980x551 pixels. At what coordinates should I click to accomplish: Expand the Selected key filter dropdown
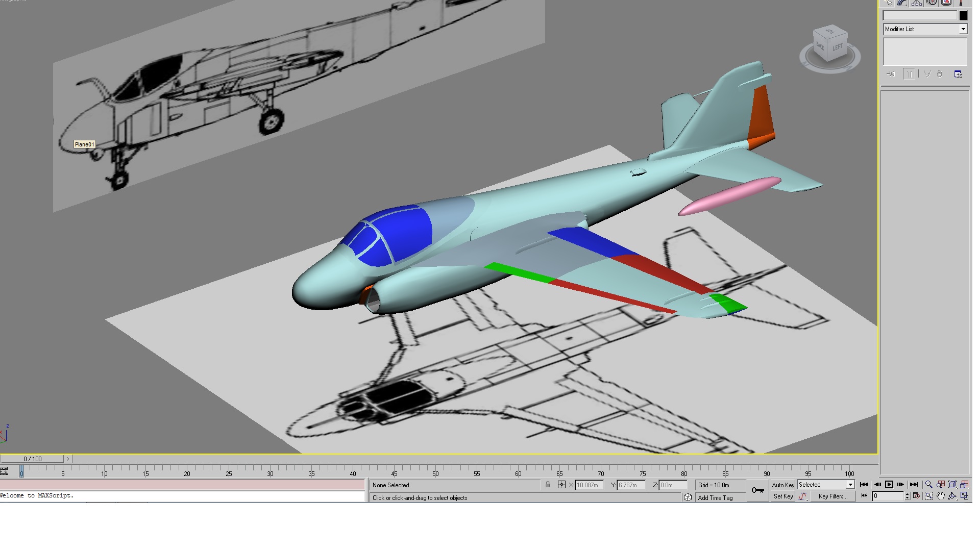tap(850, 485)
